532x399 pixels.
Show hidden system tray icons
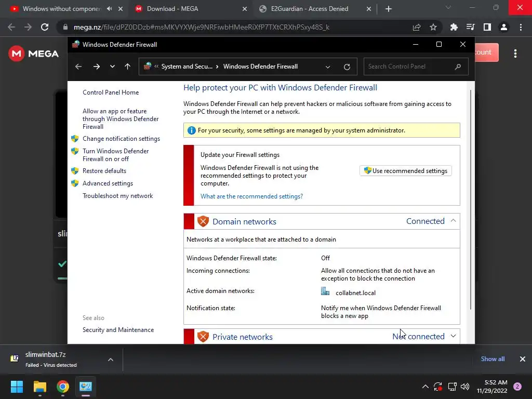[x=425, y=387]
